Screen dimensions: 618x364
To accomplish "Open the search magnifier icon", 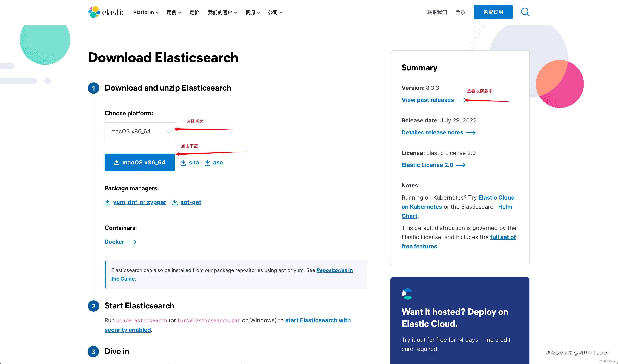I will pyautogui.click(x=525, y=12).
